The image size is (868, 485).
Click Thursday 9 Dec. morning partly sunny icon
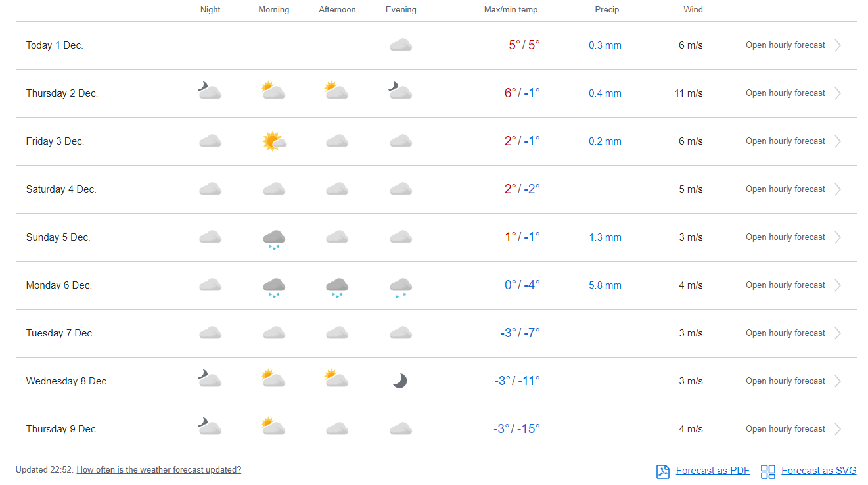coord(273,427)
